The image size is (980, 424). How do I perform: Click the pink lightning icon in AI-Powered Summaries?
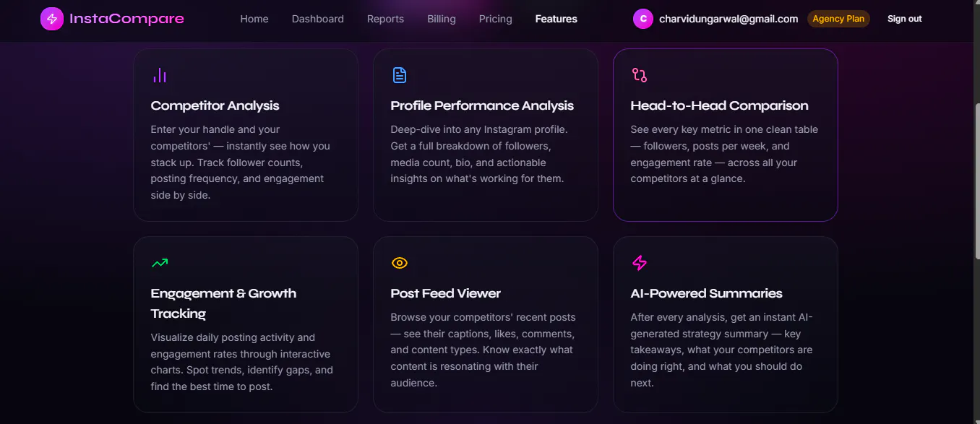click(640, 263)
